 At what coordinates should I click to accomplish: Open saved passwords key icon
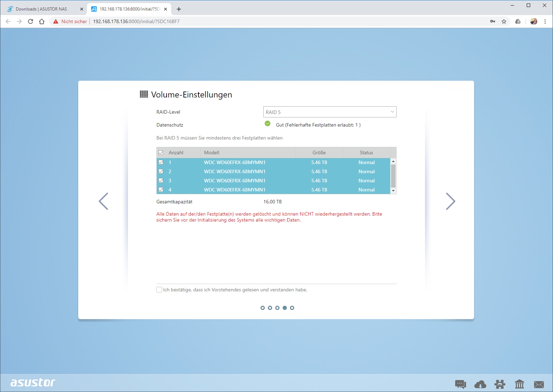click(493, 21)
